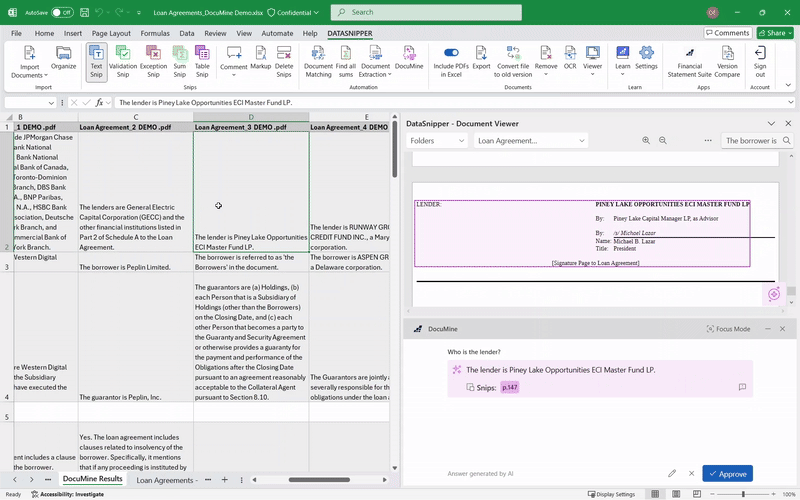Click the Document Viewer search field
This screenshot has height=500, width=800.
752,141
